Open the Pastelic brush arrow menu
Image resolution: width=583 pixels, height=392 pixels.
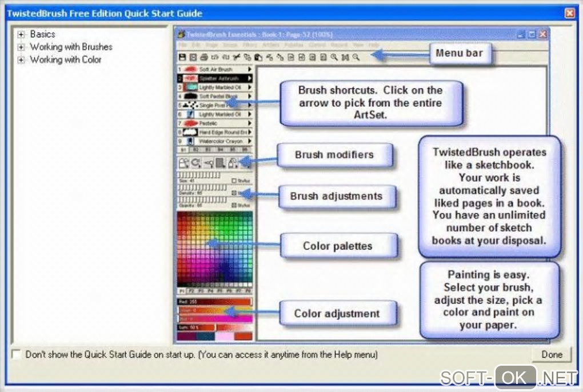249,123
